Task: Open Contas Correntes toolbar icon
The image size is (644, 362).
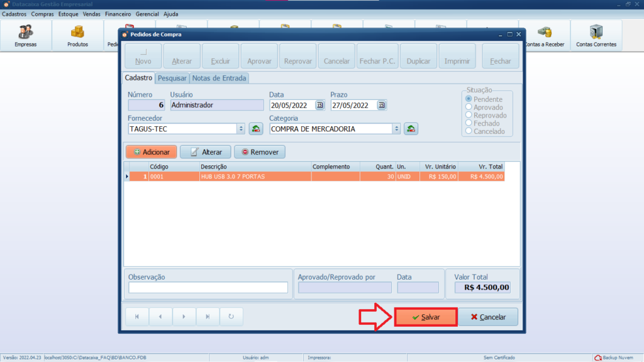Action: click(596, 35)
